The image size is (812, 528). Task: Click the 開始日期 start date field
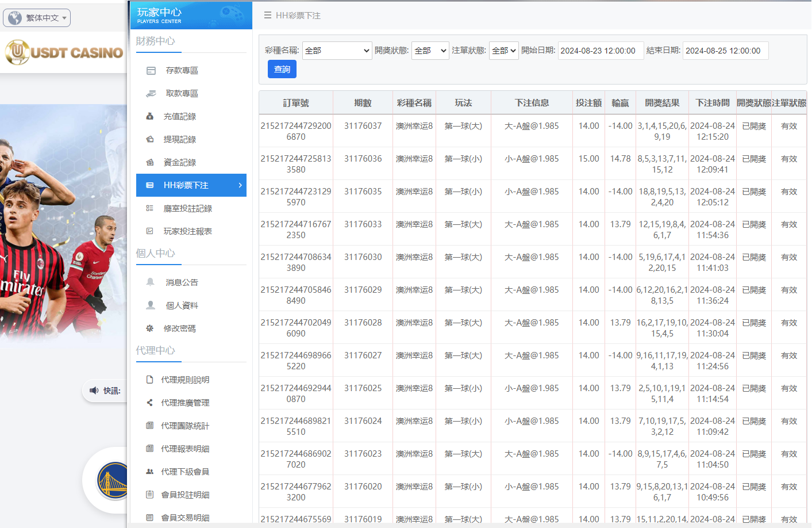click(601, 51)
